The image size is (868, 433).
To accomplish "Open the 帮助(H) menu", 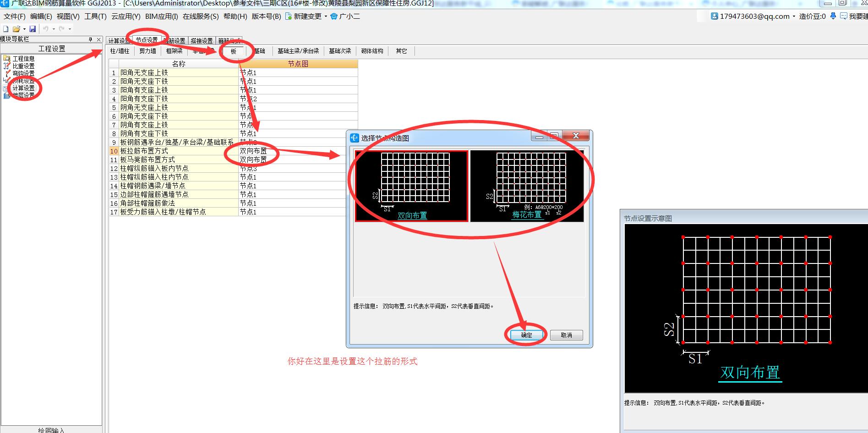I will (x=235, y=16).
